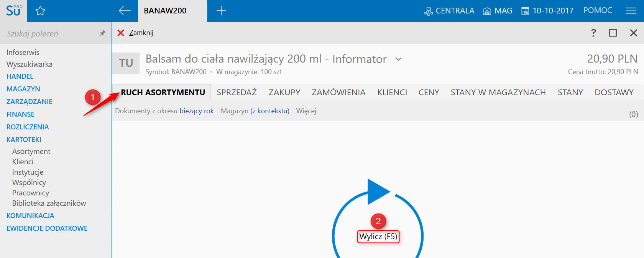The width and height of the screenshot is (644, 258).
Task: Open Klienci under Kartoteki
Action: click(x=23, y=162)
